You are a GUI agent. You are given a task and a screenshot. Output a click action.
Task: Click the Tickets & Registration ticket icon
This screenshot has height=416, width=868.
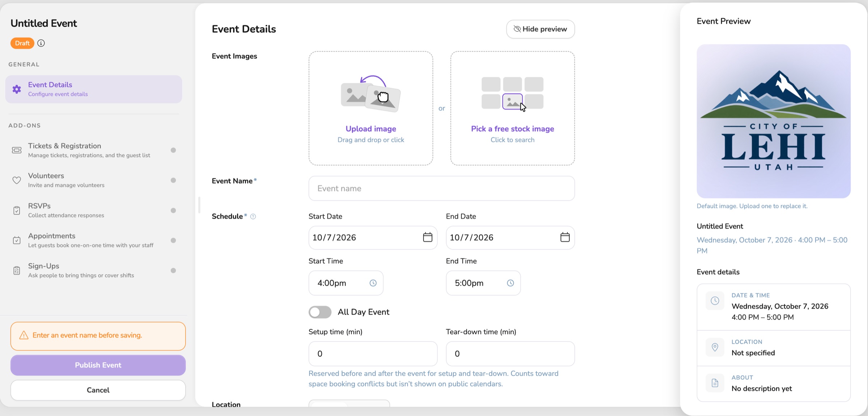coord(17,150)
